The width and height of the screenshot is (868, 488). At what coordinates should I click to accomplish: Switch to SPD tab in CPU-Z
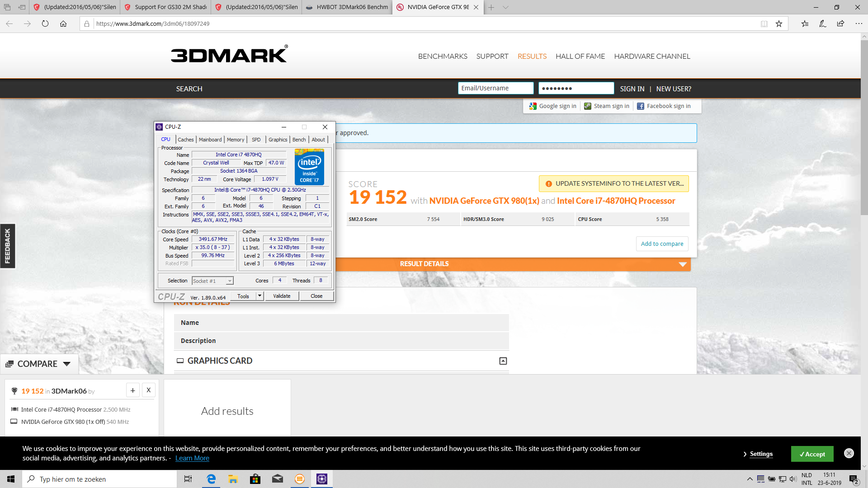click(x=256, y=140)
